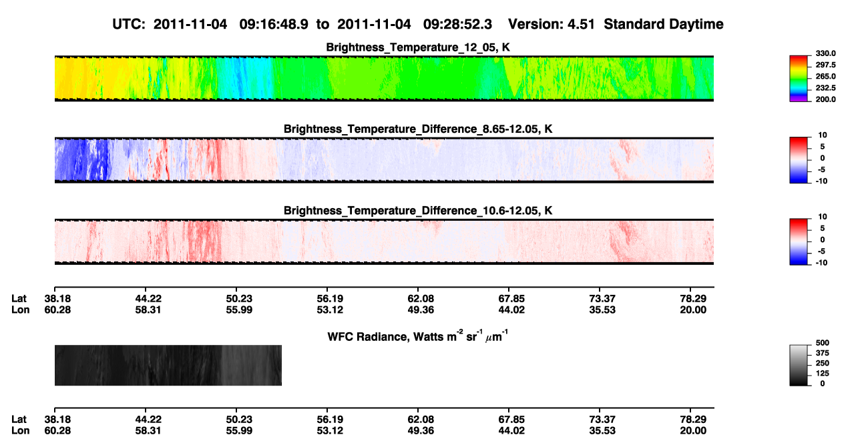The height and width of the screenshot is (445, 868).
Task: Click the 'Lat' axis label under WFC Radiance
Action: [x=19, y=419]
